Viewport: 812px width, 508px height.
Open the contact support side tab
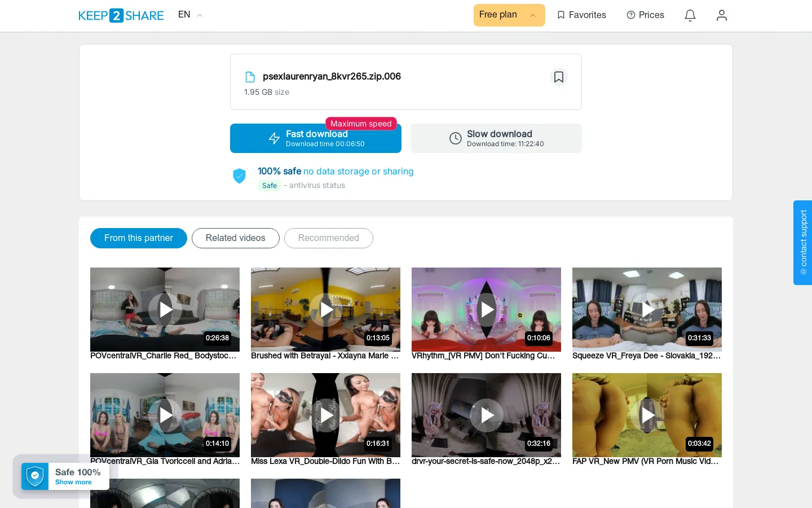pyautogui.click(x=803, y=243)
